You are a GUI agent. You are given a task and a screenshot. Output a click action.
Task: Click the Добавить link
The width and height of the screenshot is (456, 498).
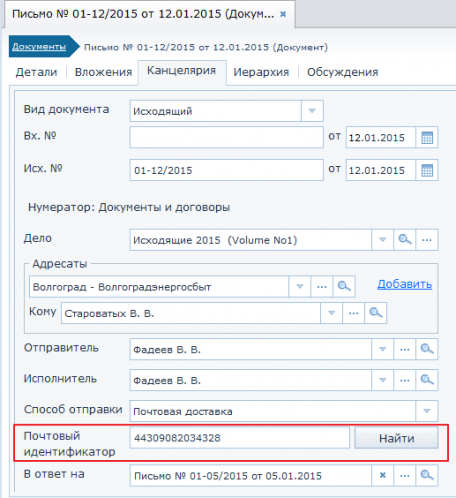tap(404, 284)
